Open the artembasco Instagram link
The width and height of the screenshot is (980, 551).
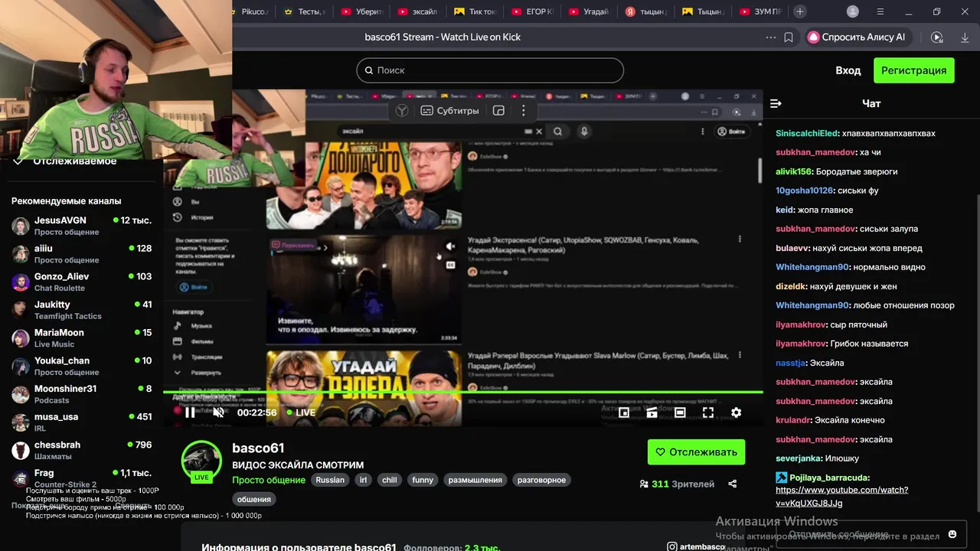tap(695, 546)
